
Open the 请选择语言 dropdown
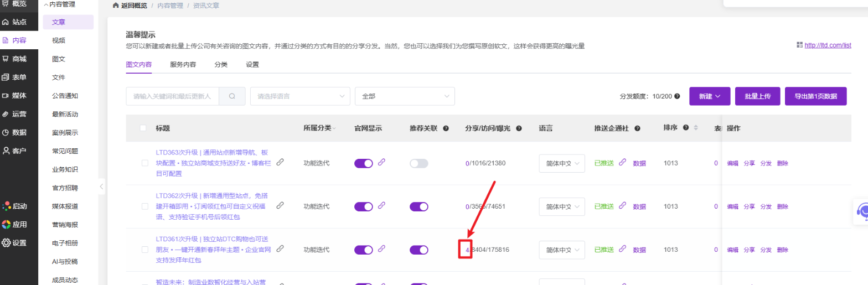coord(300,96)
